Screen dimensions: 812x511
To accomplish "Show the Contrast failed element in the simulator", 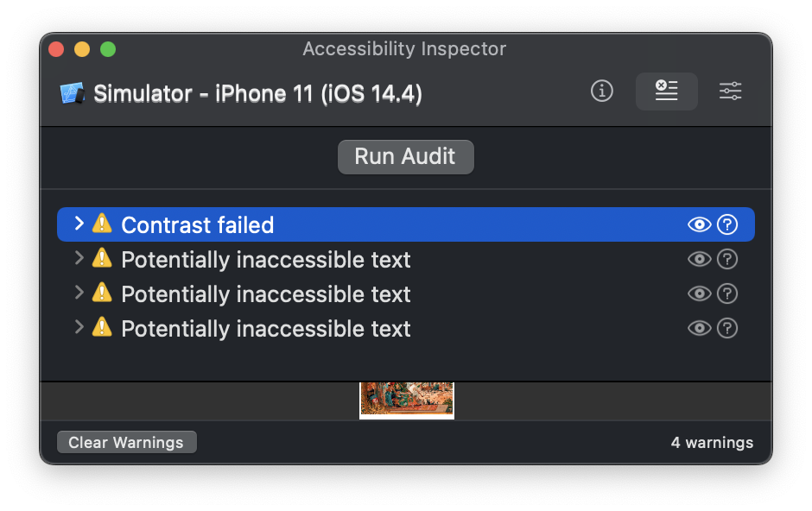I will click(699, 224).
